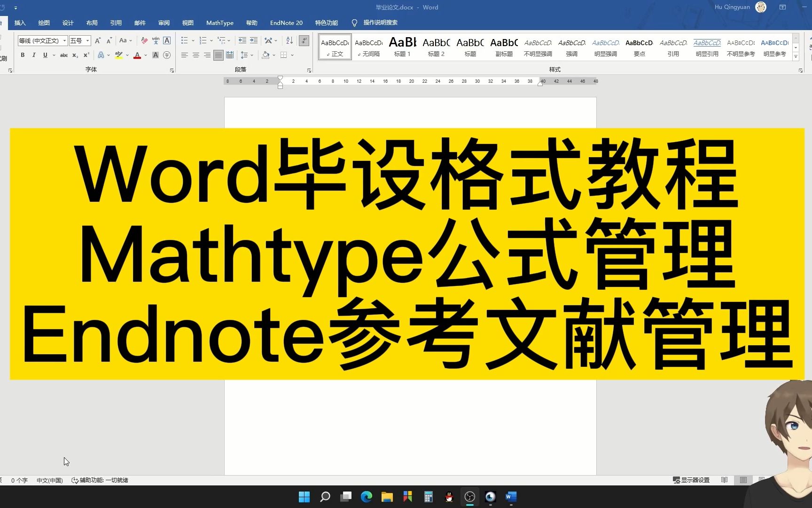Apply the 标题 1 style

pyautogui.click(x=402, y=47)
